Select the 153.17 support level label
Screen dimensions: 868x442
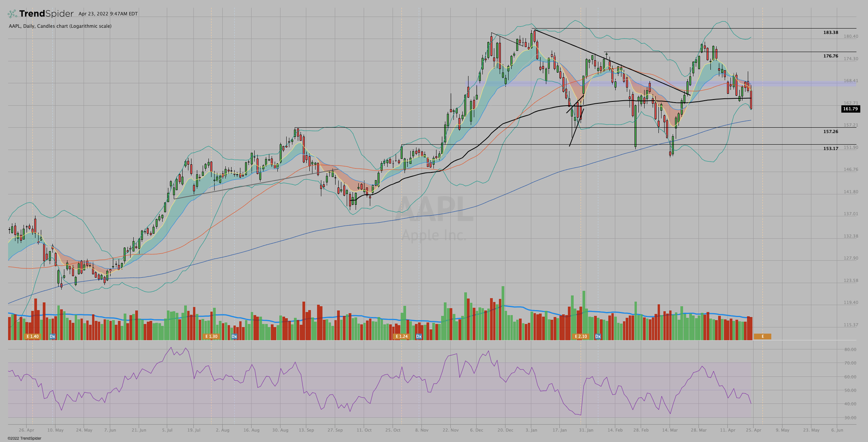pyautogui.click(x=831, y=148)
